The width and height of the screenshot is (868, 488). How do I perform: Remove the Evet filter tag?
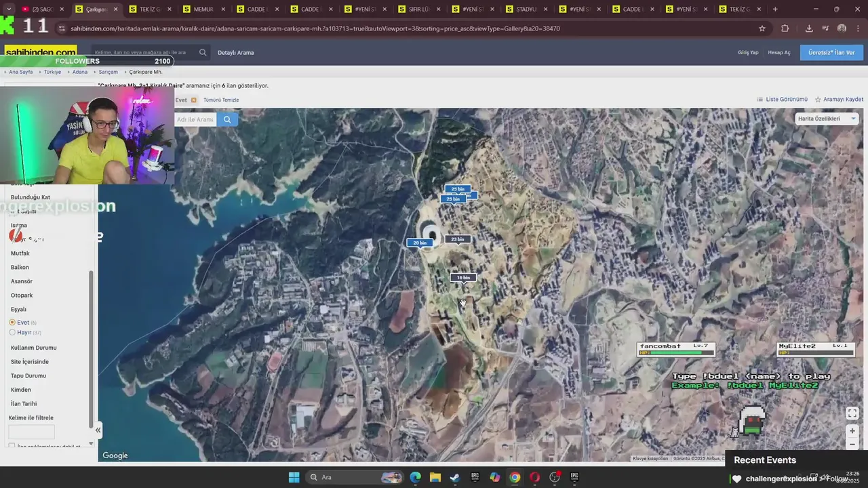click(x=194, y=100)
